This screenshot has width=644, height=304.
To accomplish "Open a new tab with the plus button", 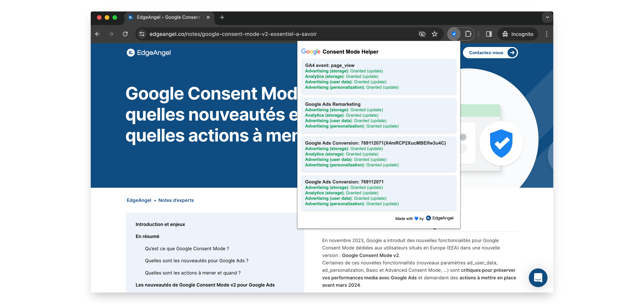I will click(222, 17).
